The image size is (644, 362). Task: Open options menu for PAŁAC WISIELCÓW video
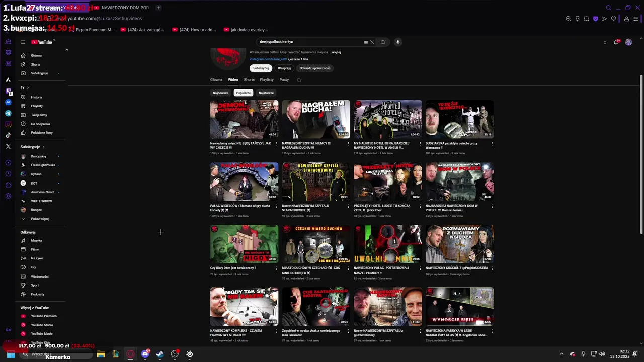pos(277,206)
